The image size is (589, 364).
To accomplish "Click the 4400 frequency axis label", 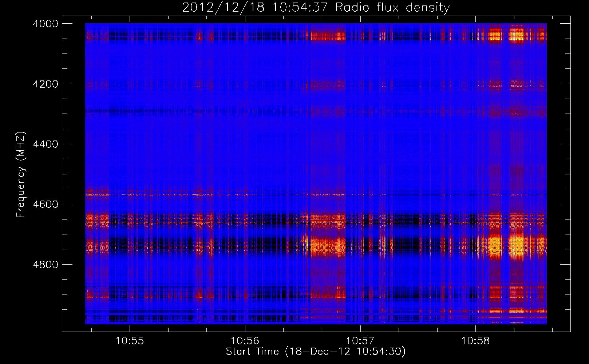I will 46,144.
